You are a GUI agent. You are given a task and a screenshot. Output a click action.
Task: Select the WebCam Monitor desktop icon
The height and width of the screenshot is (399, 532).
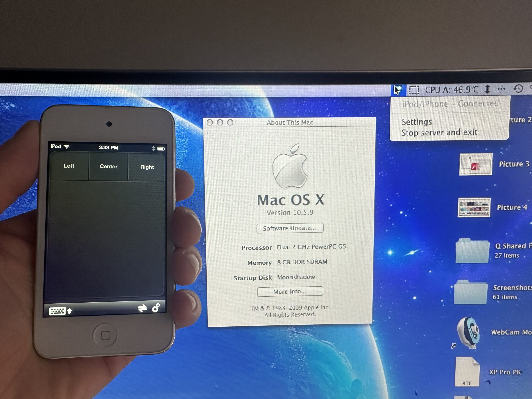coord(468,332)
